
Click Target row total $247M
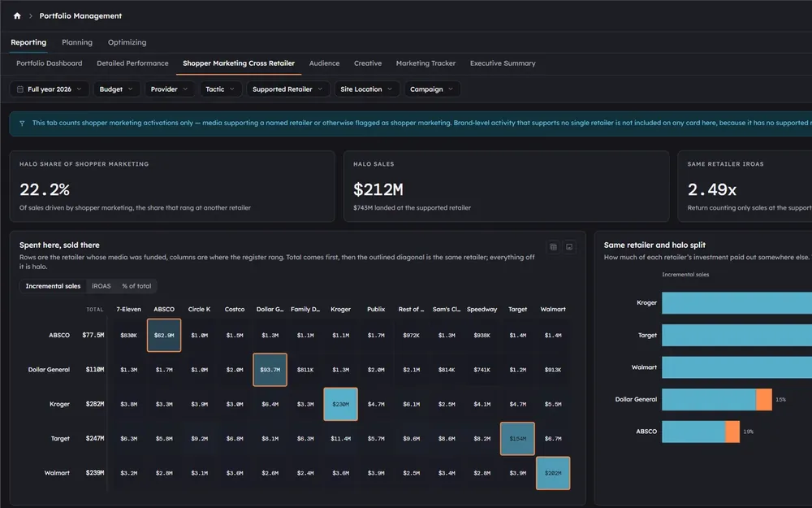pos(95,439)
